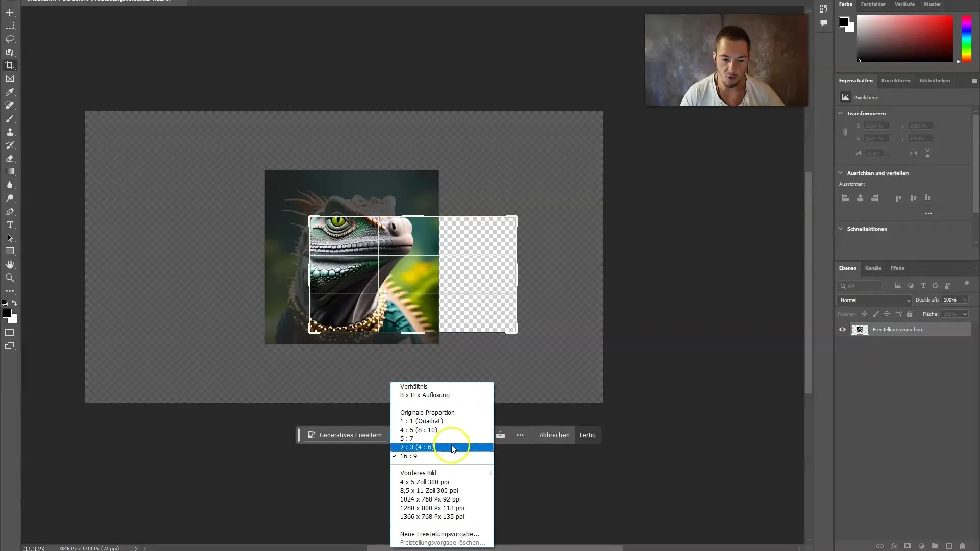This screenshot has width=980, height=551.
Task: Toggle lock transparent pixels
Action: click(x=864, y=314)
